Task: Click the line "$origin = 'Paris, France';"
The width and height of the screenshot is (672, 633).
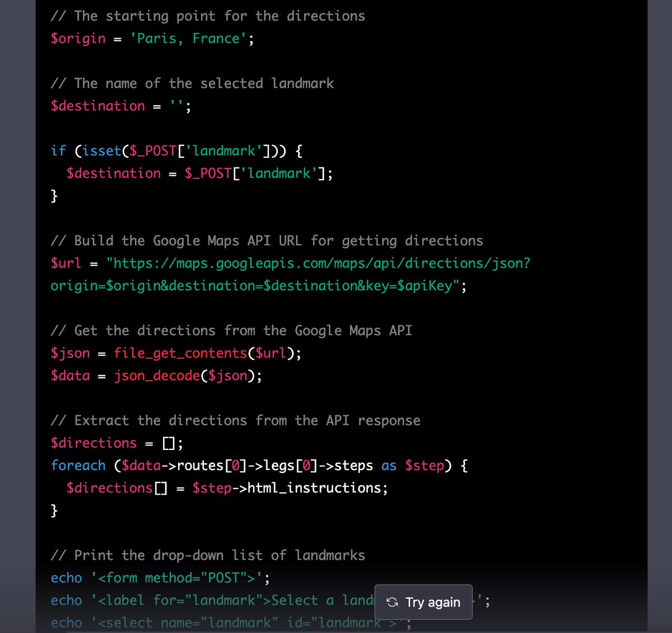Action: pos(152,39)
